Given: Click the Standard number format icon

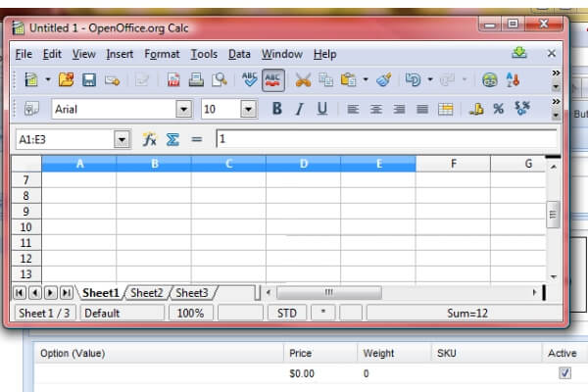Looking at the screenshot, I should tap(522, 109).
